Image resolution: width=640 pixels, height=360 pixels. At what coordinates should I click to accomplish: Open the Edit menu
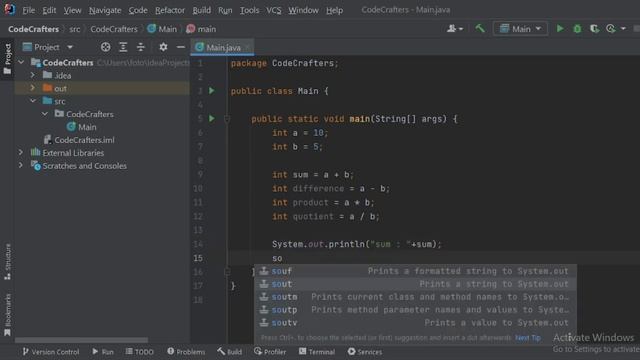[x=49, y=10]
